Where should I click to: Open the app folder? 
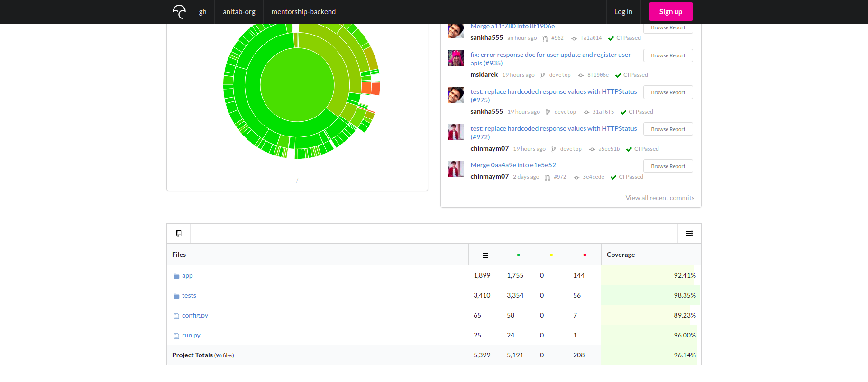pos(187,275)
